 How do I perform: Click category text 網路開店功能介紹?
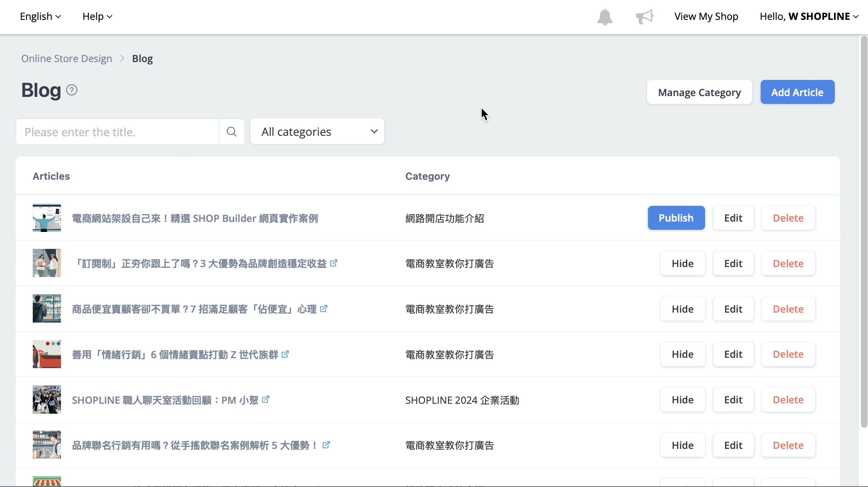pyautogui.click(x=445, y=219)
